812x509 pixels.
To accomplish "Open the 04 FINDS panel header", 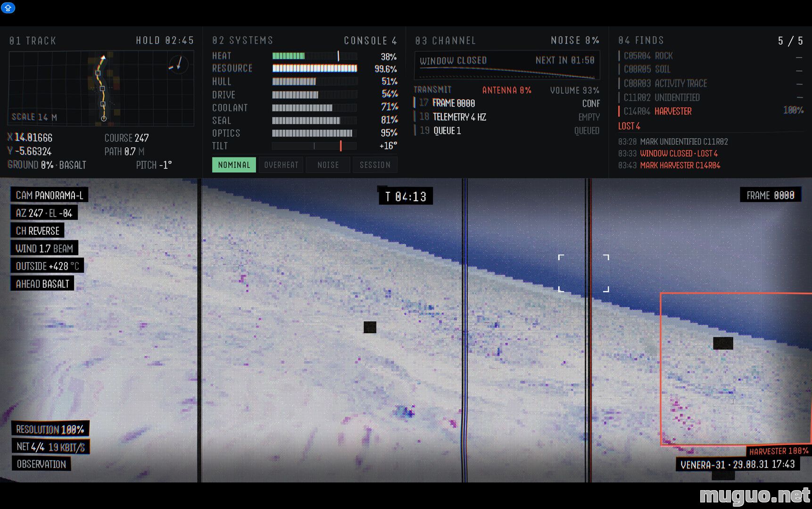I will pos(641,41).
